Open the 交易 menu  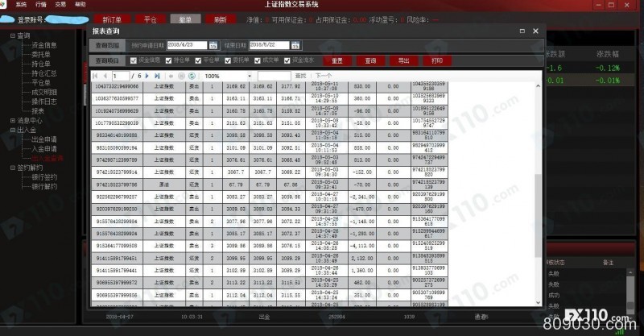60,5
